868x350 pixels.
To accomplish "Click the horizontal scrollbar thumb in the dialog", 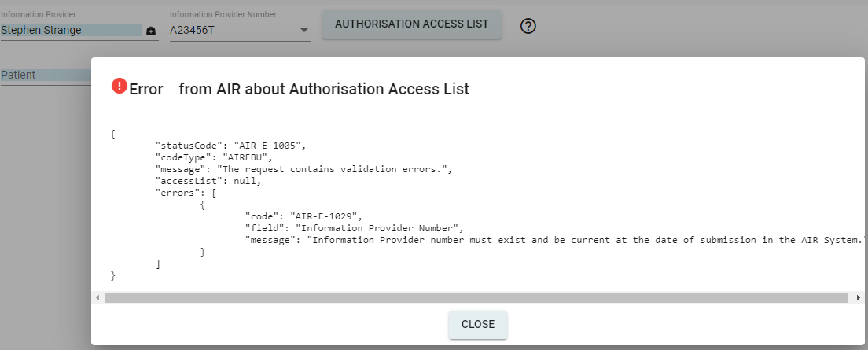I will coord(476,298).
